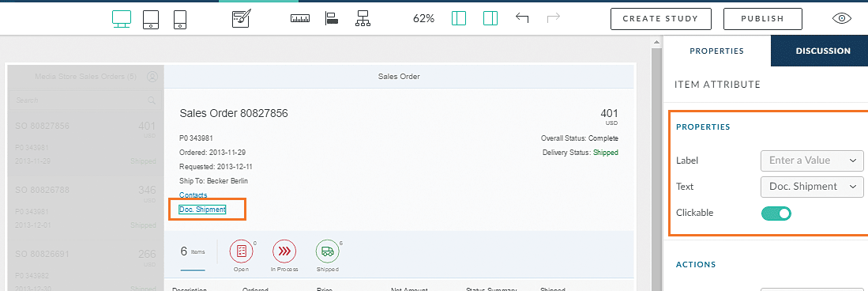Screen dimensions: 868x291
Task: Click the undo arrow
Action: tap(522, 18)
